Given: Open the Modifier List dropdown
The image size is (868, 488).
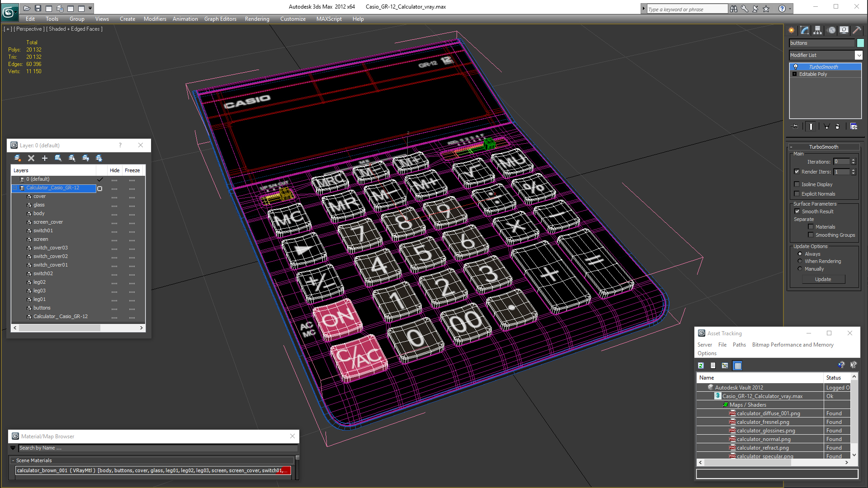Looking at the screenshot, I should coord(859,55).
